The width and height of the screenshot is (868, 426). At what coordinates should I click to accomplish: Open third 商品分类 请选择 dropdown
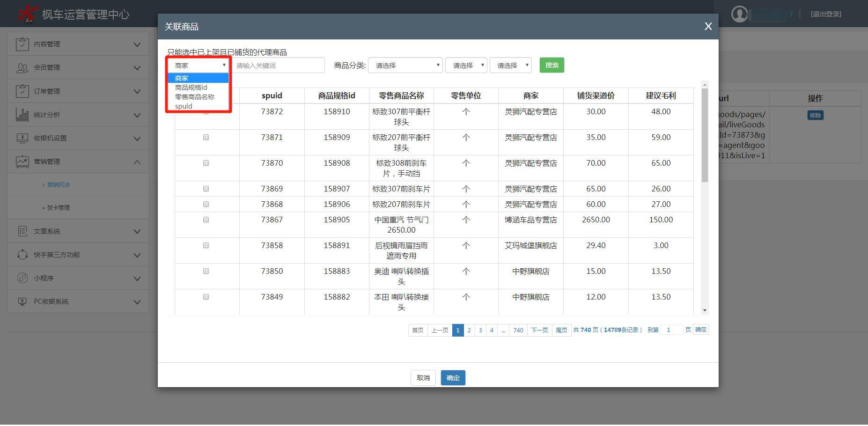click(511, 66)
